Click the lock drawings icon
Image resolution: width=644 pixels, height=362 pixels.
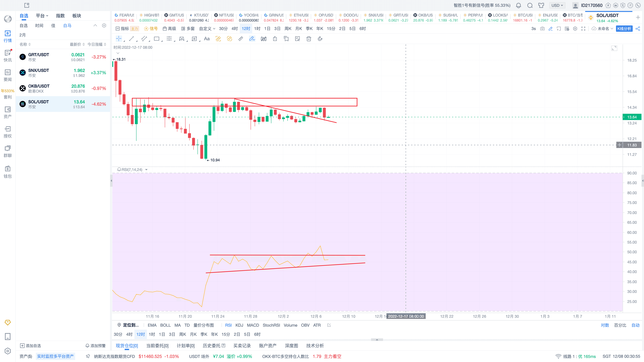pos(275,39)
